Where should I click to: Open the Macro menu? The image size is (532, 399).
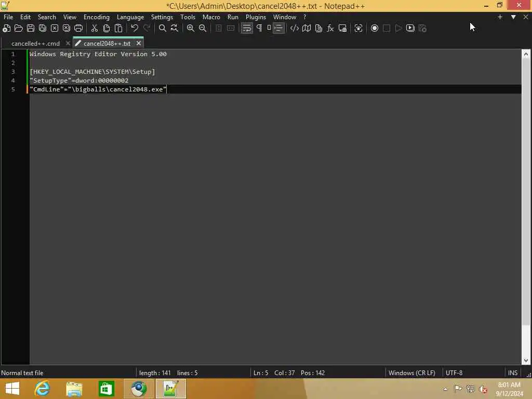(211, 17)
